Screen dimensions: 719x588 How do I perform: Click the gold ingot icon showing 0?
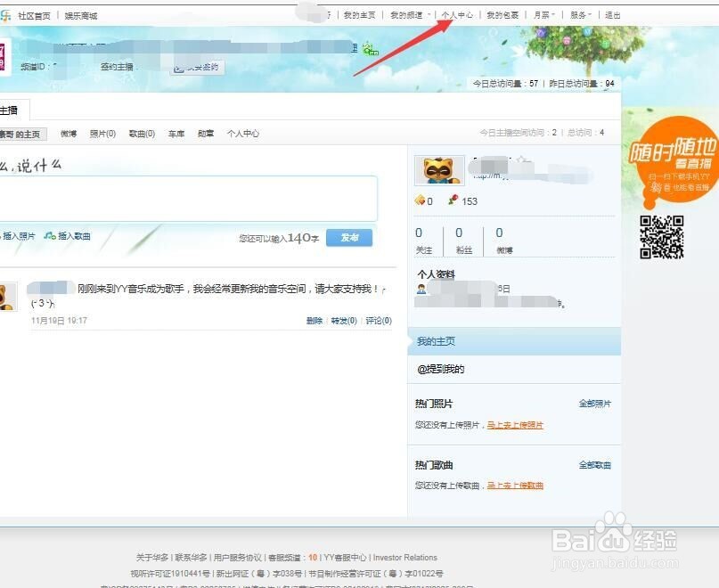click(420, 201)
